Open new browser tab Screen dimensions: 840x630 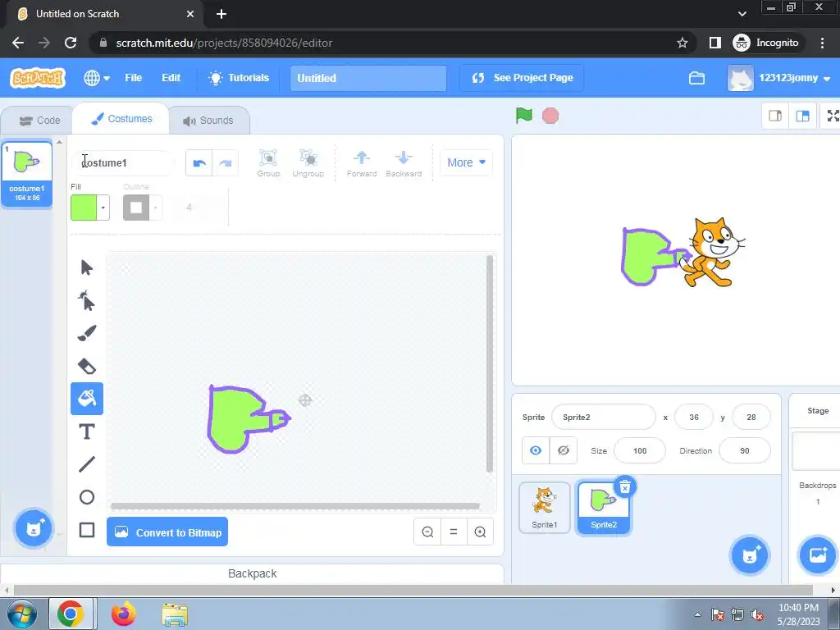pyautogui.click(x=221, y=14)
